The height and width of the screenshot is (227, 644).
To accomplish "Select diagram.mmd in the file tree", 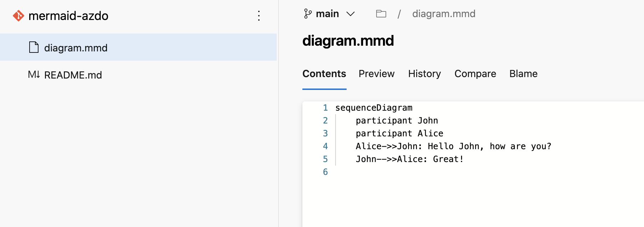I will 76,48.
